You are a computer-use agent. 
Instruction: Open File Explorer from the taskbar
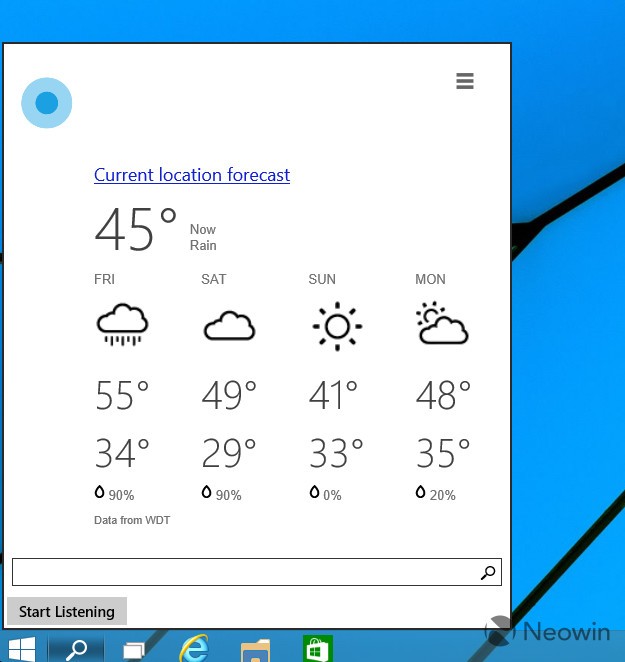[255, 649]
